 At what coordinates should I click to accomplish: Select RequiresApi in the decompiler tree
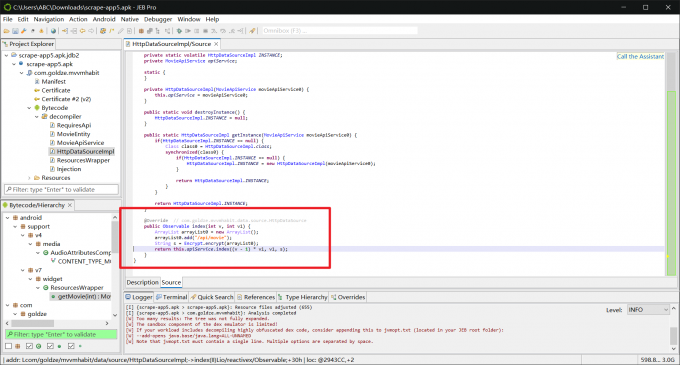coord(74,125)
